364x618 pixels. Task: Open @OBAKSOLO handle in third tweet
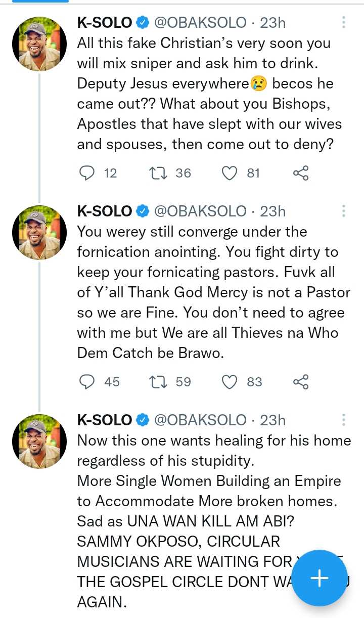click(200, 420)
